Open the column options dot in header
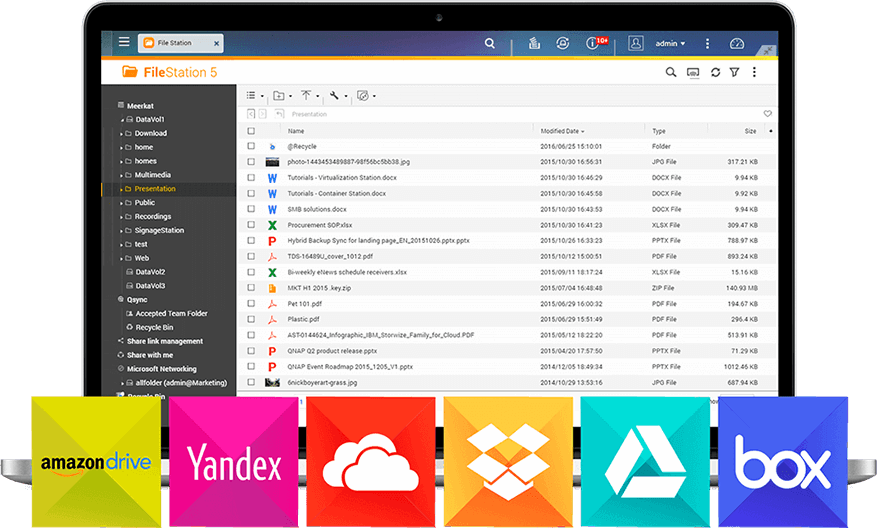The height and width of the screenshot is (528, 877). (x=771, y=131)
